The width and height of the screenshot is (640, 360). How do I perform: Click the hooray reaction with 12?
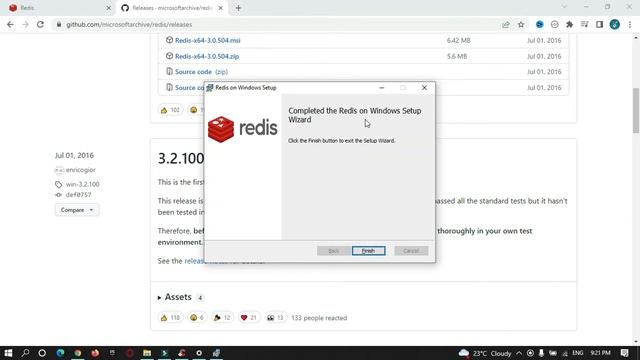click(222, 318)
